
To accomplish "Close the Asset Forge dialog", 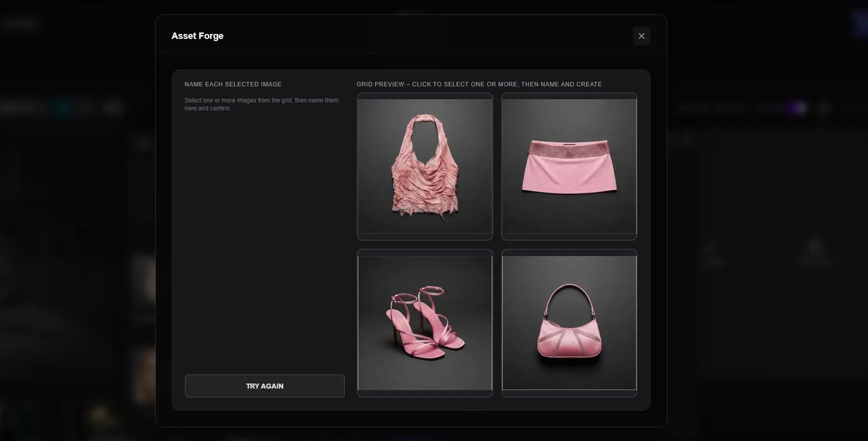I will coord(641,36).
